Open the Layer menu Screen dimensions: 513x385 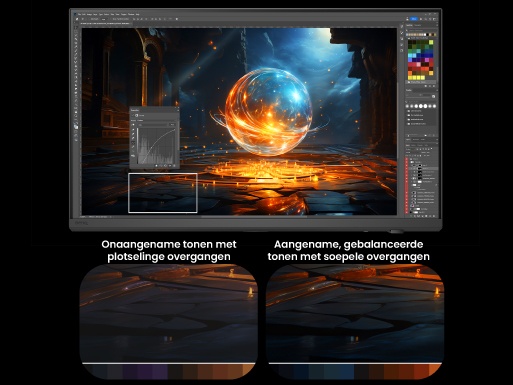point(95,14)
